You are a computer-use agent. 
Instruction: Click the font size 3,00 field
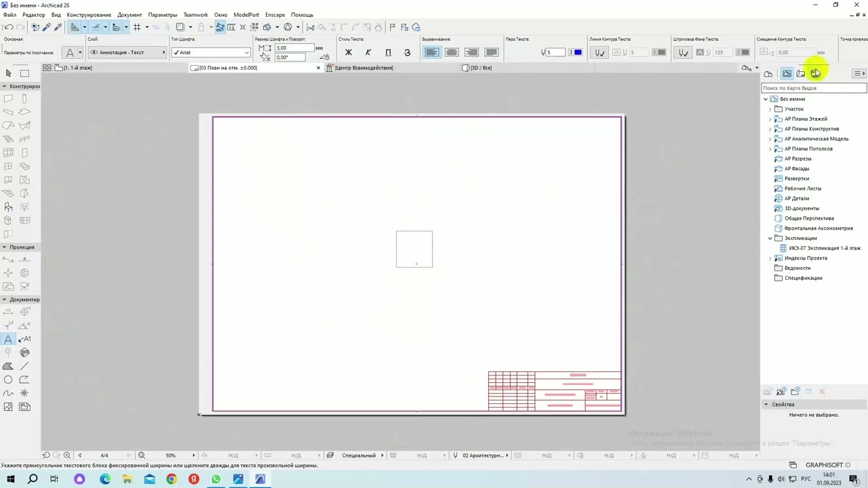pyautogui.click(x=294, y=48)
